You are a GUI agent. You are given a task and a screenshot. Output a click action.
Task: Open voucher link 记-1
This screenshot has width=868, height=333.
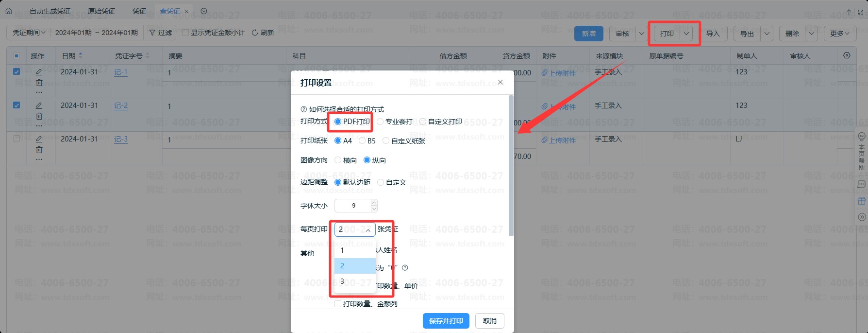(121, 72)
